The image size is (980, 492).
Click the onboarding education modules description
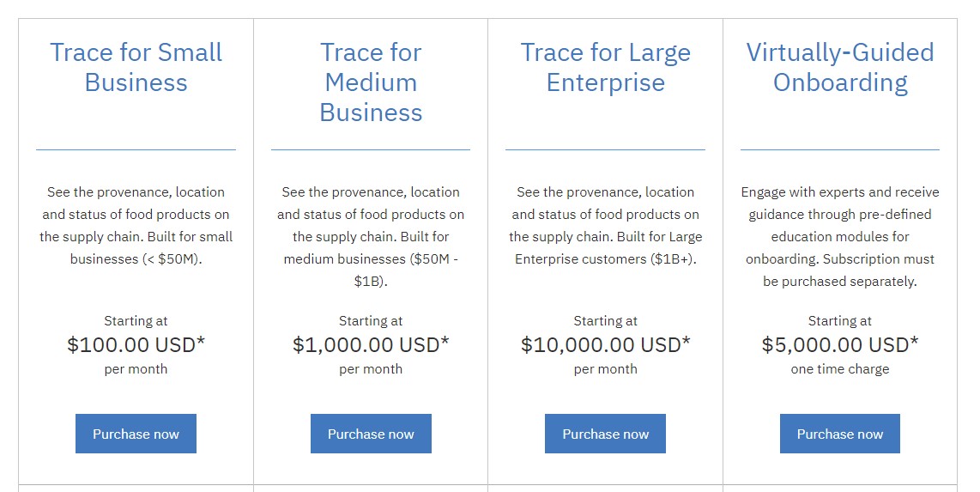(x=839, y=236)
